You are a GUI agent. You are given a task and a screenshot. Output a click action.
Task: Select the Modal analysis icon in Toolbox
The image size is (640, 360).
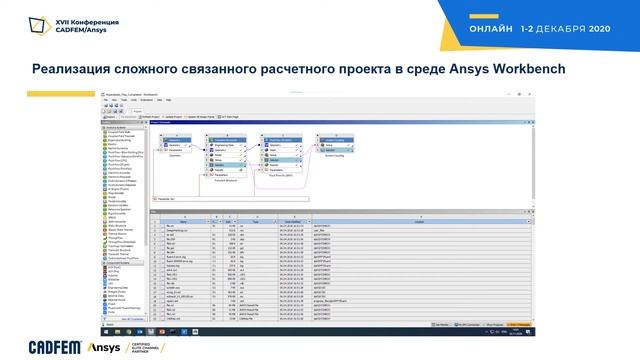coord(105,197)
